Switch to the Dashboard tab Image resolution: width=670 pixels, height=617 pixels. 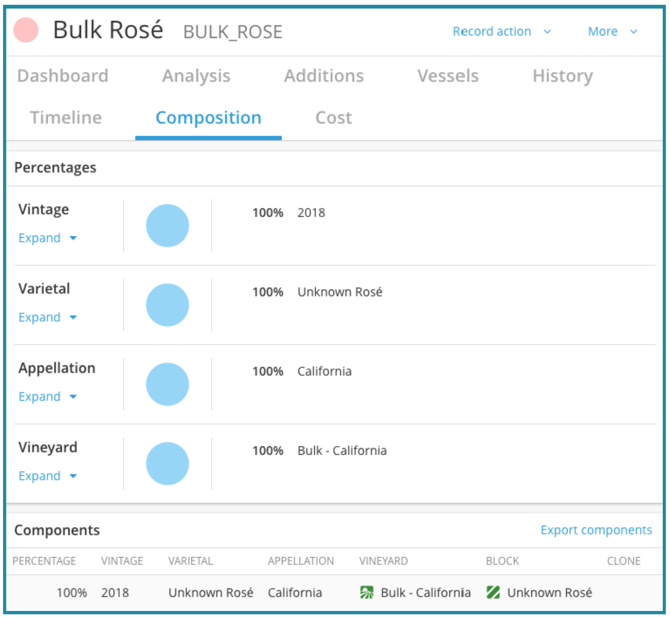pyautogui.click(x=63, y=76)
